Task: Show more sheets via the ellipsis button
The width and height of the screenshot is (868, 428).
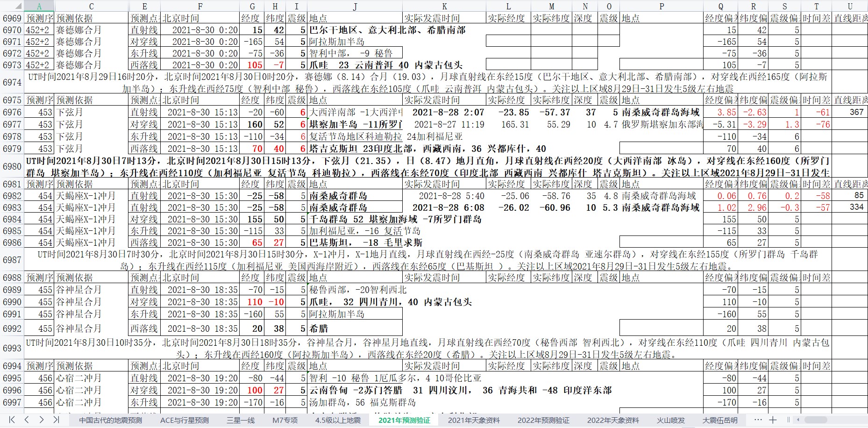Action: point(758,420)
